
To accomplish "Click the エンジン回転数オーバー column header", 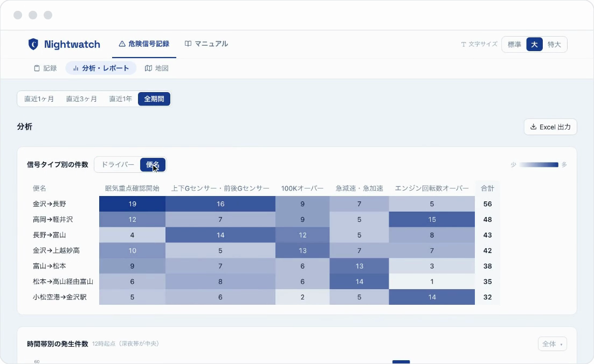I will point(432,188).
